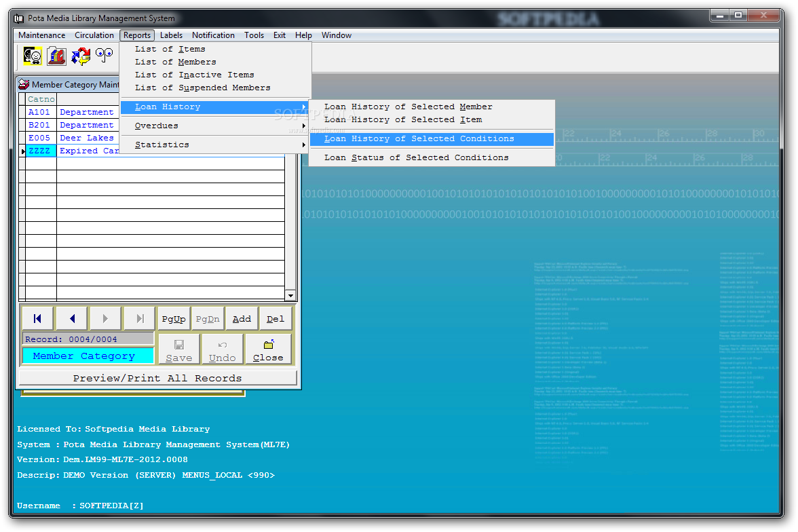The width and height of the screenshot is (798, 532).
Task: Go to first record navigation button
Action: click(38, 319)
